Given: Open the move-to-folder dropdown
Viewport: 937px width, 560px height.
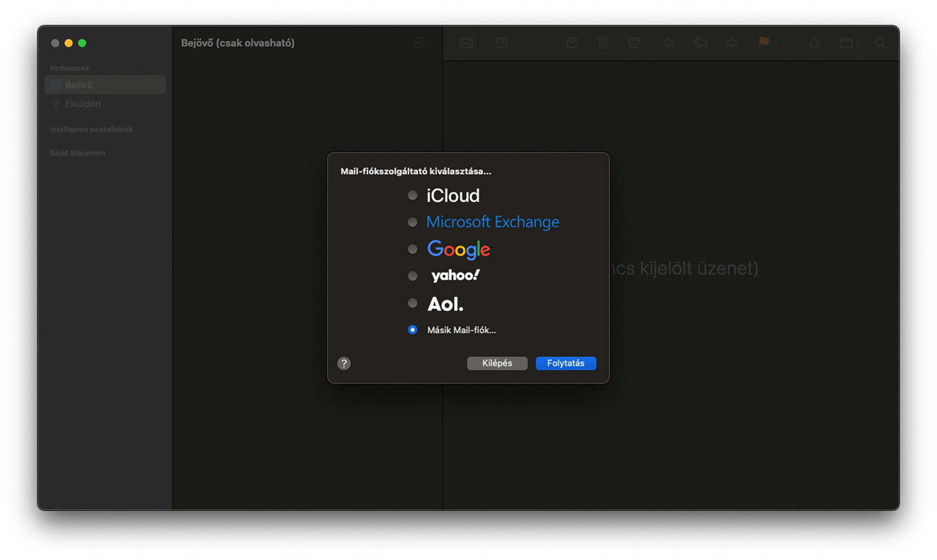Looking at the screenshot, I should [x=850, y=43].
